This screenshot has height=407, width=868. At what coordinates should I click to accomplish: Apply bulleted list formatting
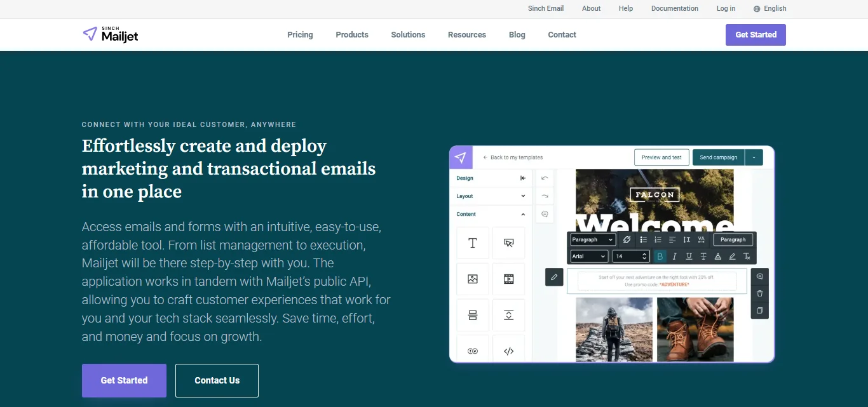[644, 239]
